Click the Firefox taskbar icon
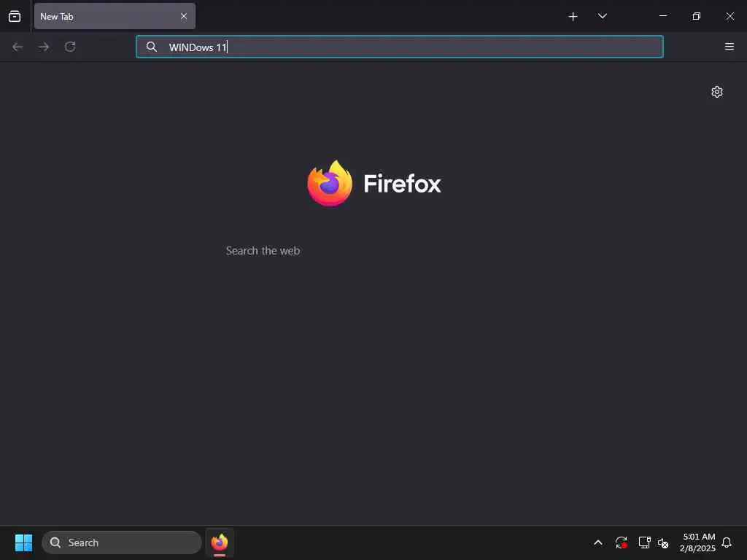 [220, 542]
